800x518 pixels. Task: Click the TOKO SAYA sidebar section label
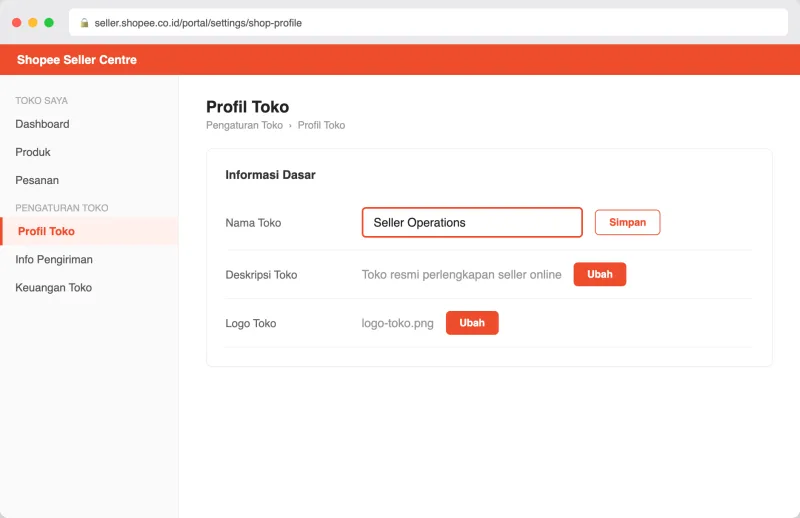[x=41, y=101]
